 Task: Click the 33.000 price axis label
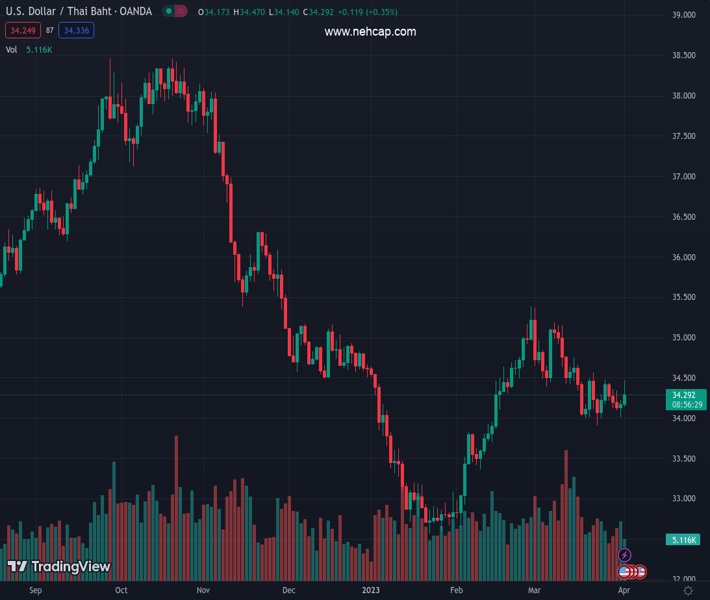(684, 499)
